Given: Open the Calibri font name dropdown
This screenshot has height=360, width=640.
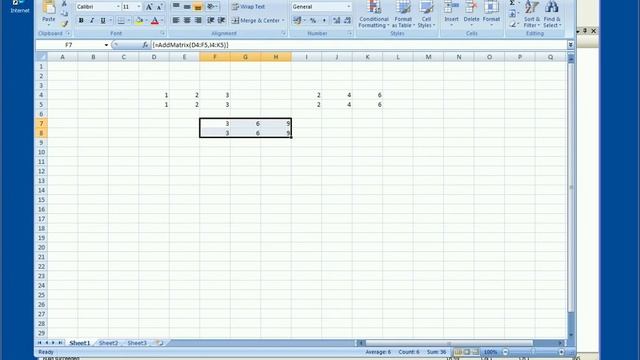Looking at the screenshot, I should pos(118,7).
